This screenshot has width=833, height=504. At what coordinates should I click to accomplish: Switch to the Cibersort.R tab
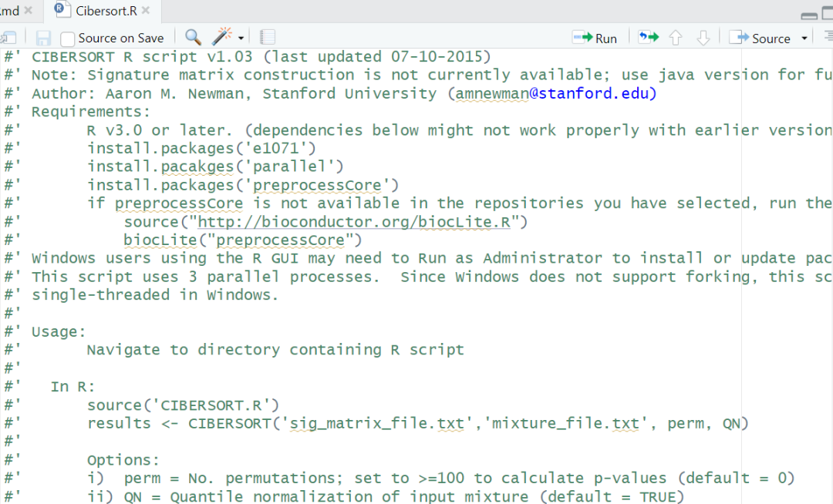(106, 11)
